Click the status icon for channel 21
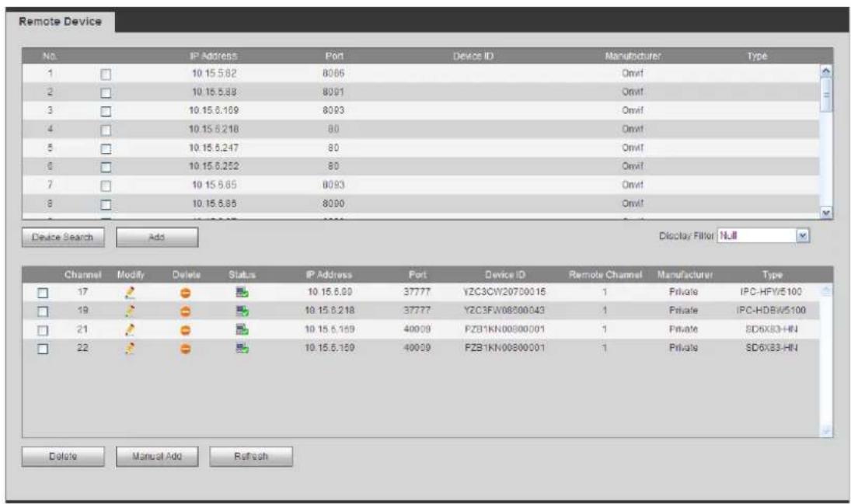 pyautogui.click(x=242, y=329)
